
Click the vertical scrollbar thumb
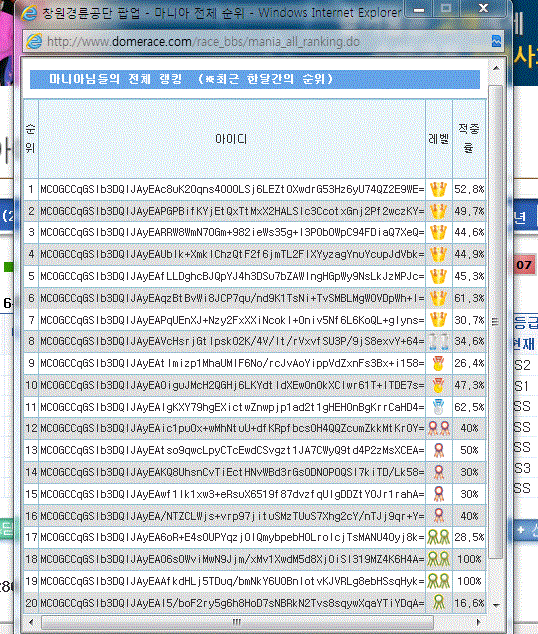pos(496,322)
